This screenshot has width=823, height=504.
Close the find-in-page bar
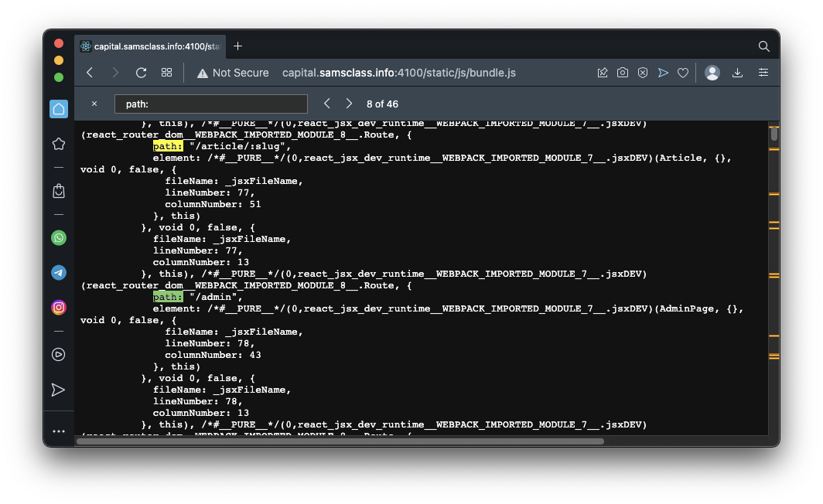(x=94, y=104)
